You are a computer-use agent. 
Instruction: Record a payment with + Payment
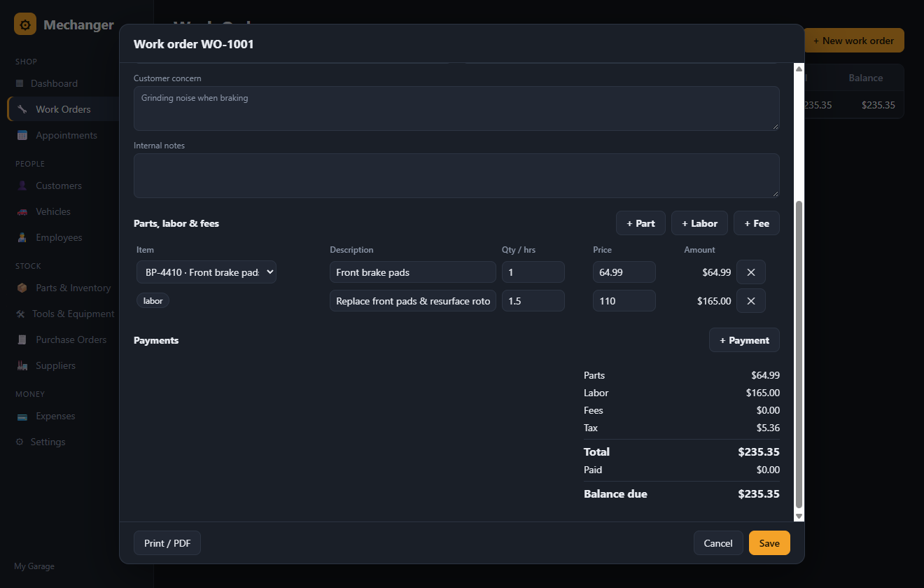pos(744,340)
